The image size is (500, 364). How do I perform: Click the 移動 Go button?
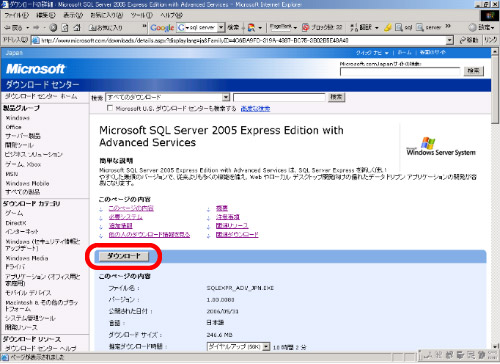pos(469,40)
